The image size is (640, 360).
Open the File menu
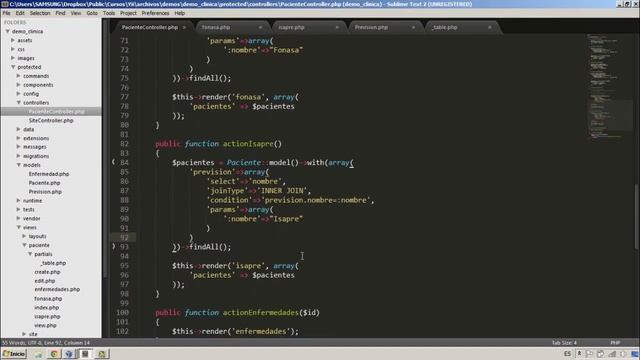coord(7,13)
